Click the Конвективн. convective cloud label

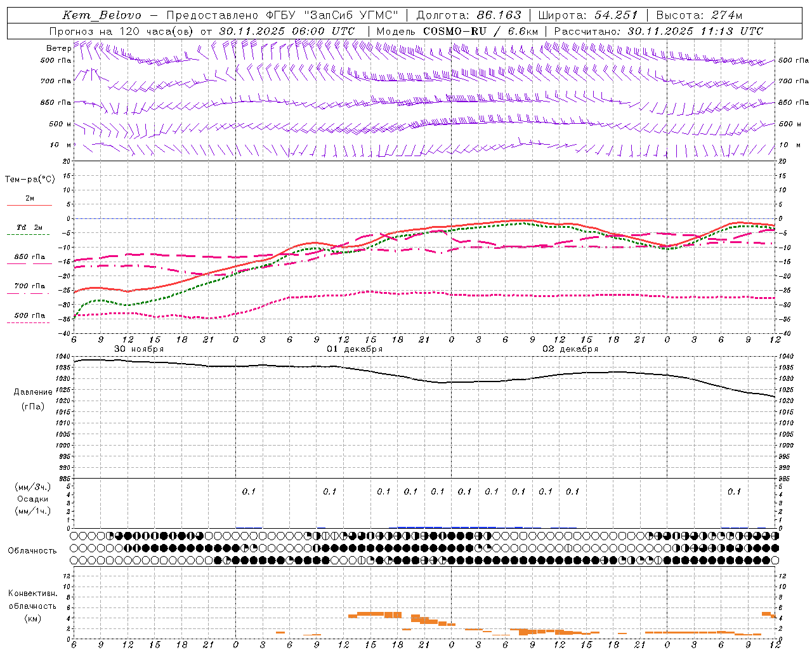(x=33, y=594)
